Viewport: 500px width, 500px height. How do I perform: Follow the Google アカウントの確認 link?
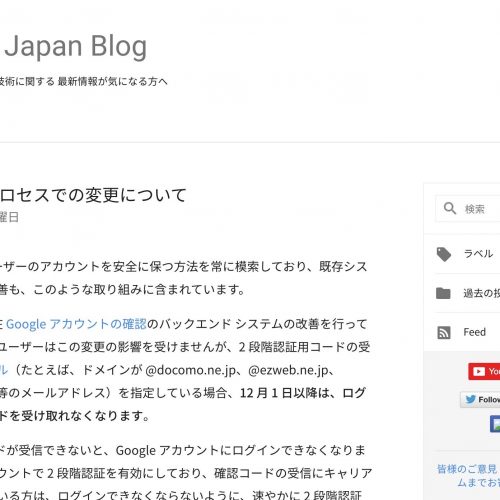pyautogui.click(x=76, y=324)
